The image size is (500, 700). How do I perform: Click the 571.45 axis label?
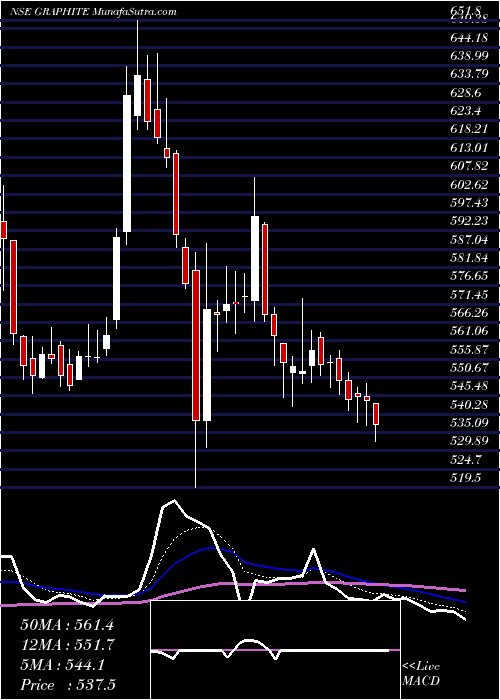point(471,296)
